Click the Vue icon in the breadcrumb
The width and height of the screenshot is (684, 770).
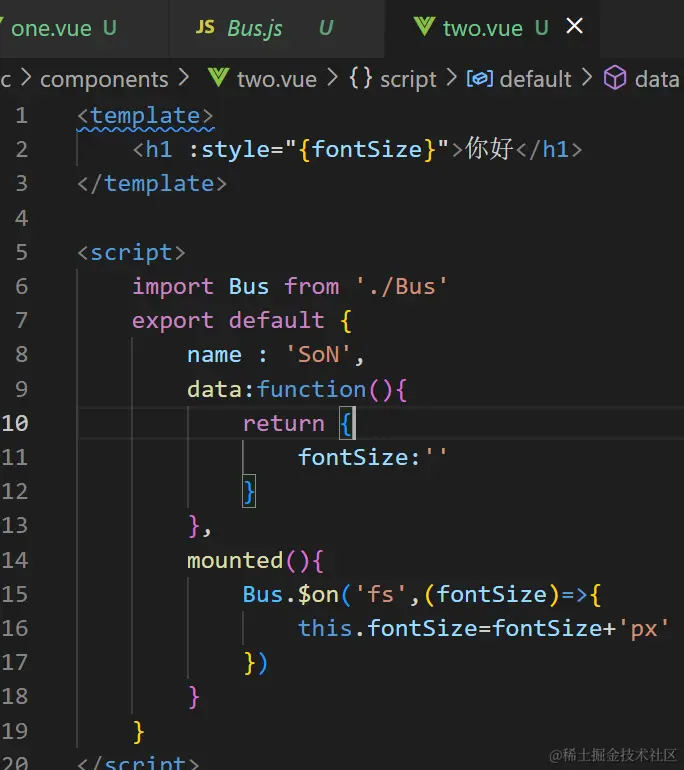(218, 78)
